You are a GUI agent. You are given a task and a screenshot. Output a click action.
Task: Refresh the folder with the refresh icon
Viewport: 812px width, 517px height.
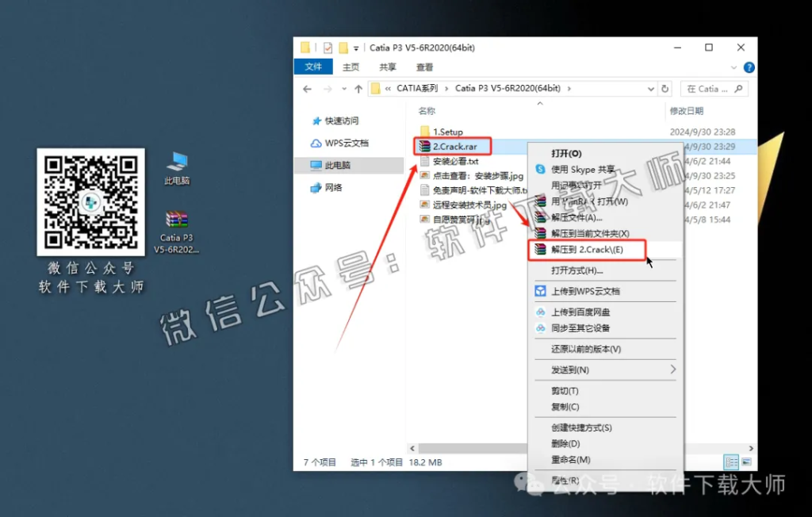pyautogui.click(x=664, y=88)
